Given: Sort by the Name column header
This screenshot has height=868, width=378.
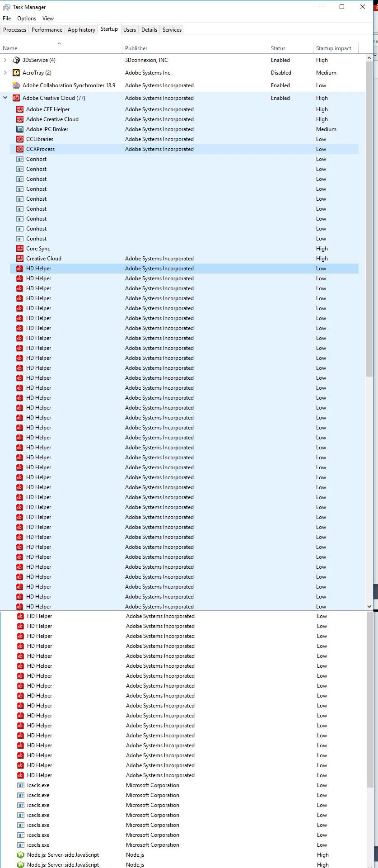Looking at the screenshot, I should click(x=61, y=47).
